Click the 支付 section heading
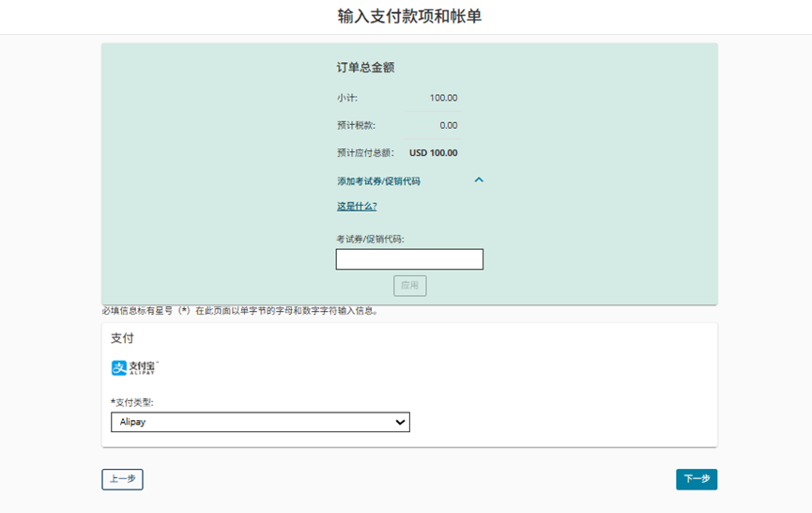The image size is (812, 513). (122, 338)
